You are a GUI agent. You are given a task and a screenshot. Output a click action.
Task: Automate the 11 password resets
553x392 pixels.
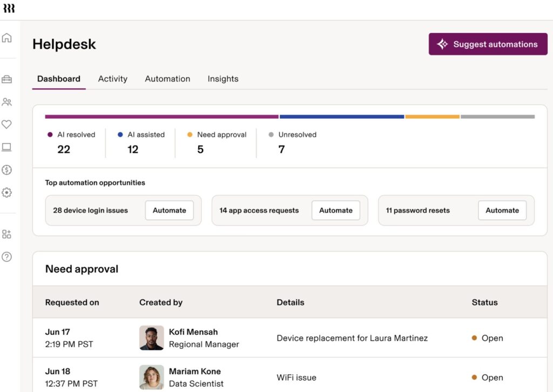click(502, 211)
